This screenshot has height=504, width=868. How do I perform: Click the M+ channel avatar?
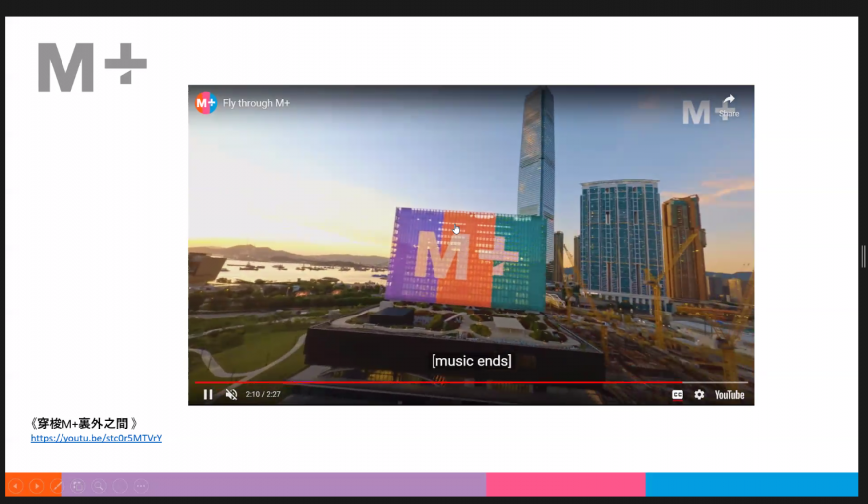coord(206,103)
